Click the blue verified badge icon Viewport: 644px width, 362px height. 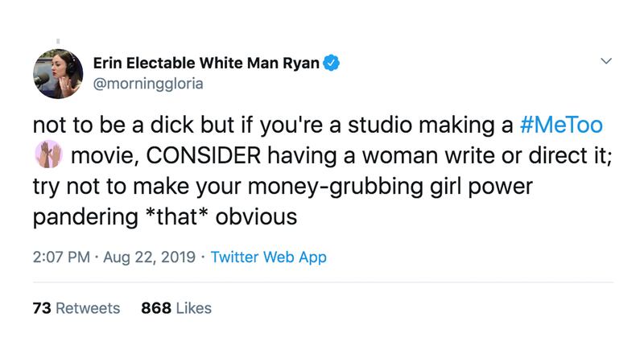click(x=331, y=64)
